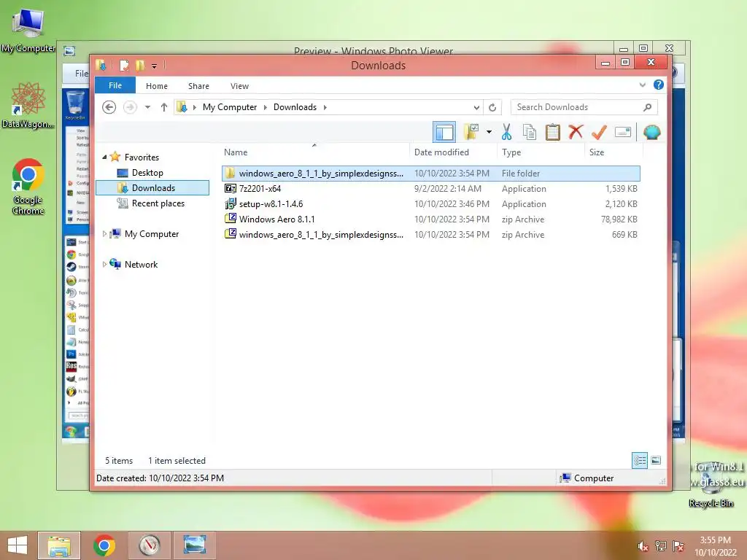Open the Google Chrome desktop shortcut
The height and width of the screenshot is (560, 747).
click(28, 187)
